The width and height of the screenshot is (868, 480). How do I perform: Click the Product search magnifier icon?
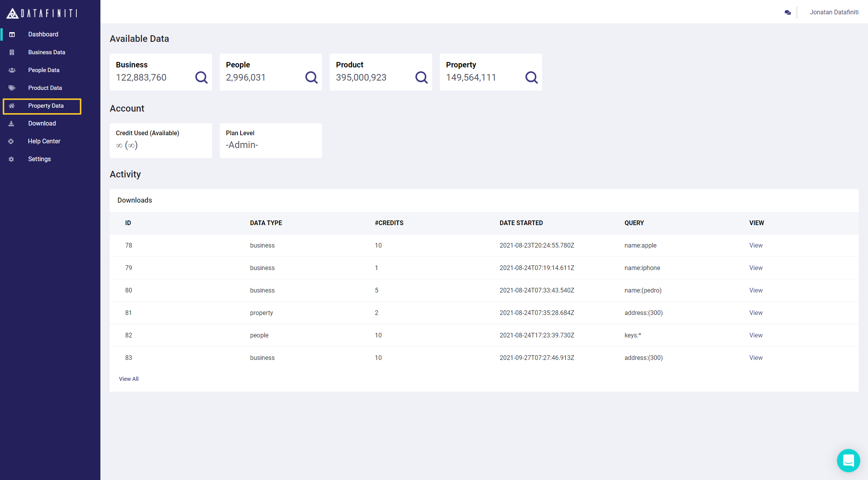coord(421,77)
